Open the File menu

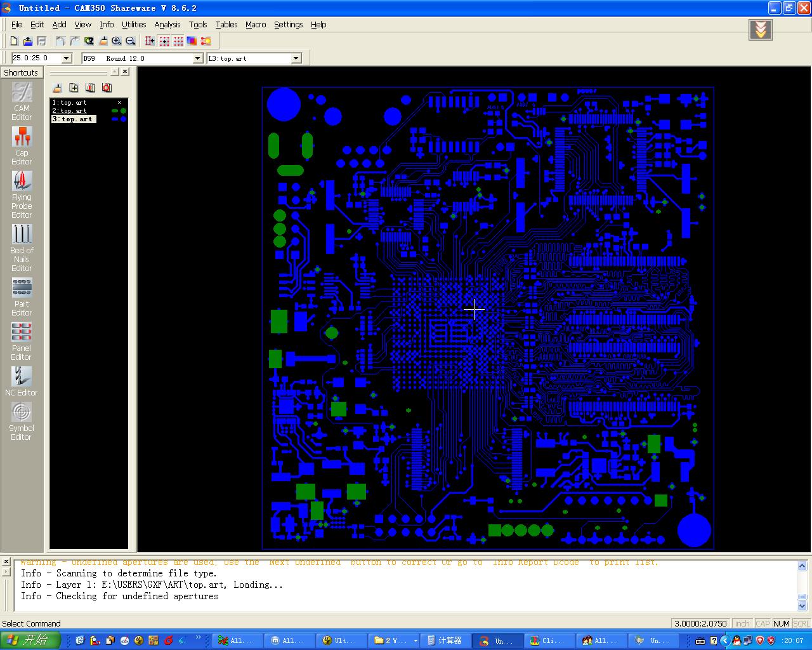point(17,24)
